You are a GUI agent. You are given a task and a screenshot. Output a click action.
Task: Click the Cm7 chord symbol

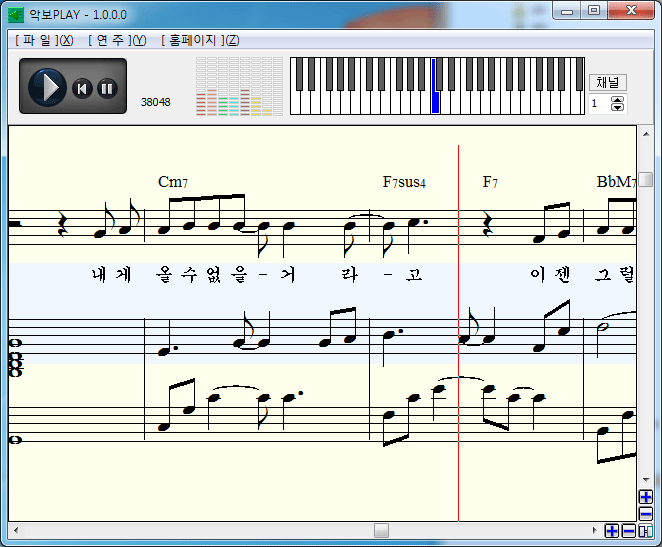pyautogui.click(x=173, y=182)
